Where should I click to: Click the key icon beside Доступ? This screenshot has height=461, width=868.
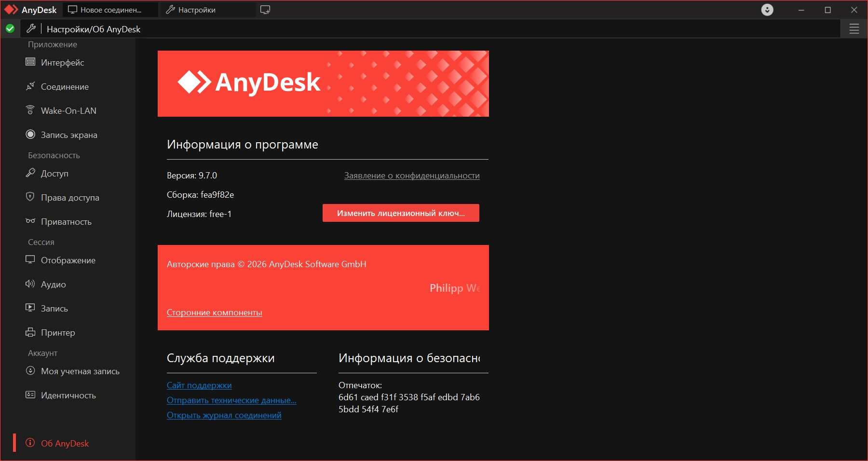(x=30, y=173)
